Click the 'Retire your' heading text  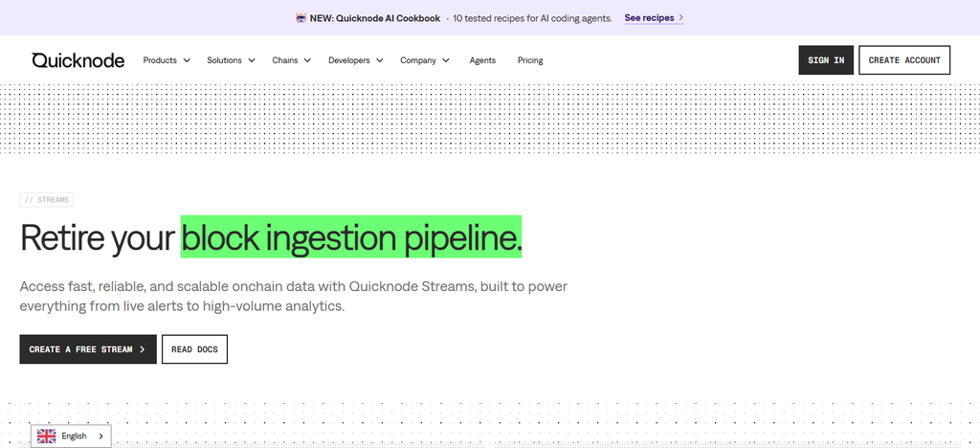coord(98,238)
